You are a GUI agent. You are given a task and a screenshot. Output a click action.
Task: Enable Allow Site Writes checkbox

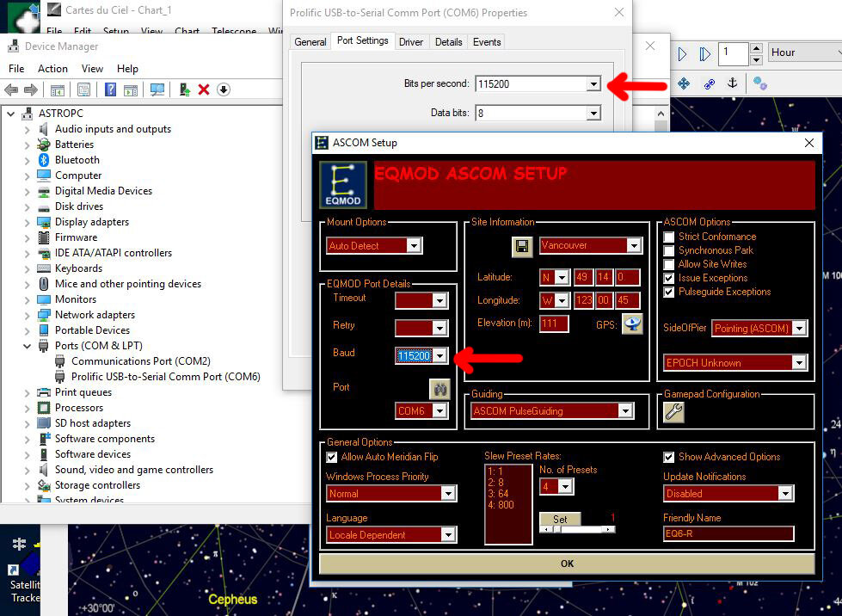click(x=668, y=264)
